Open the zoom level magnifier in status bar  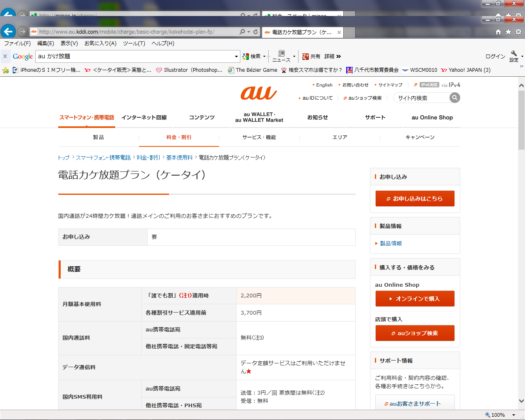(x=487, y=415)
